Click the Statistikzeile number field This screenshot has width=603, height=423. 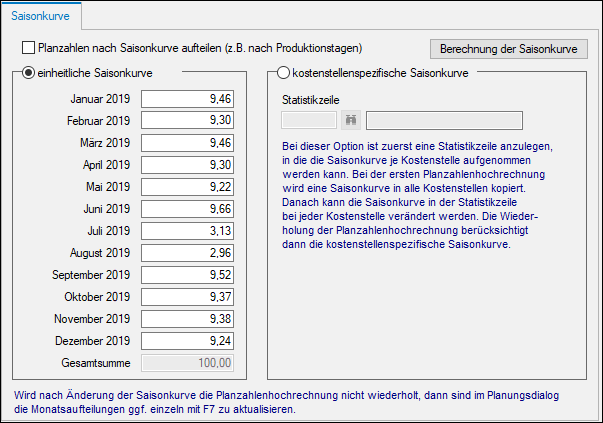click(309, 120)
